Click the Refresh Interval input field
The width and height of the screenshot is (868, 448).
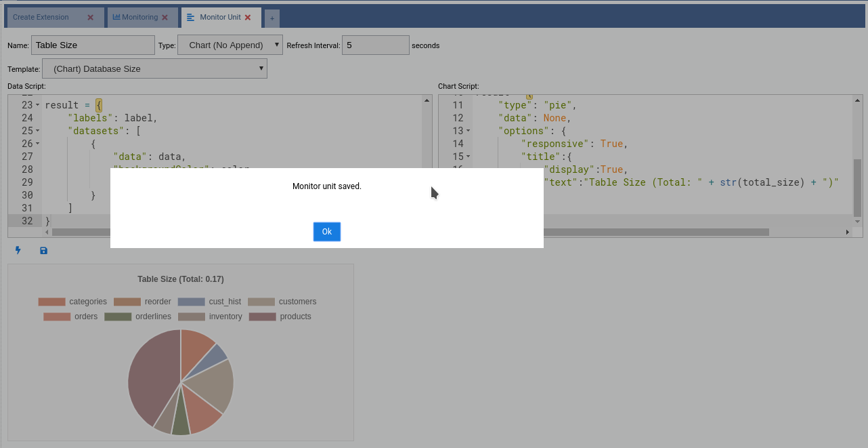click(x=375, y=45)
